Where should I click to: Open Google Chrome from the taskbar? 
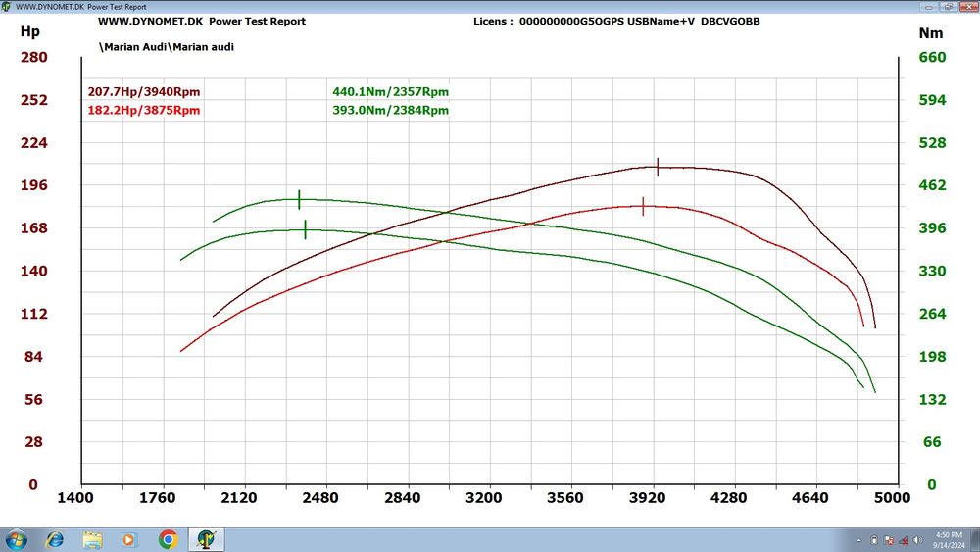(168, 539)
